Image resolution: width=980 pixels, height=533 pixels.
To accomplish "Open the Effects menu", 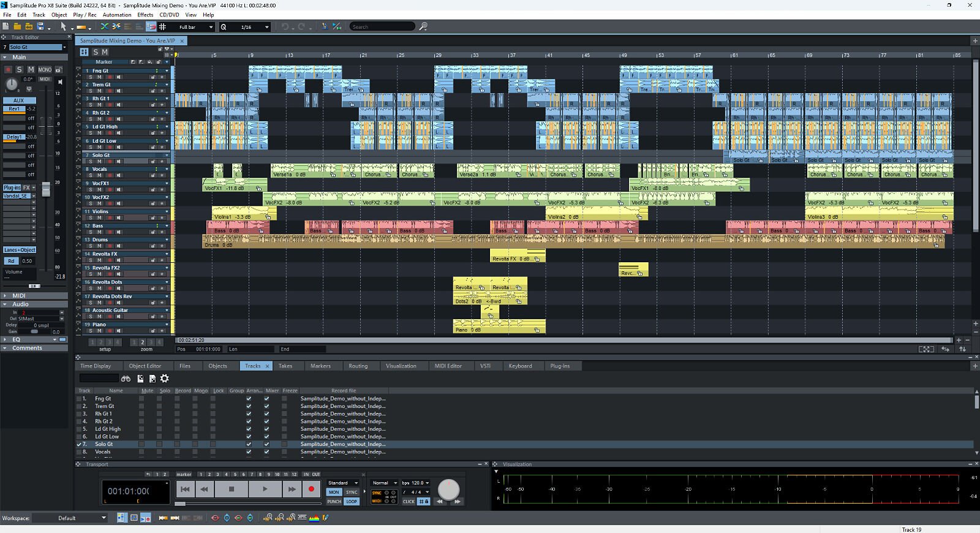I will click(145, 15).
